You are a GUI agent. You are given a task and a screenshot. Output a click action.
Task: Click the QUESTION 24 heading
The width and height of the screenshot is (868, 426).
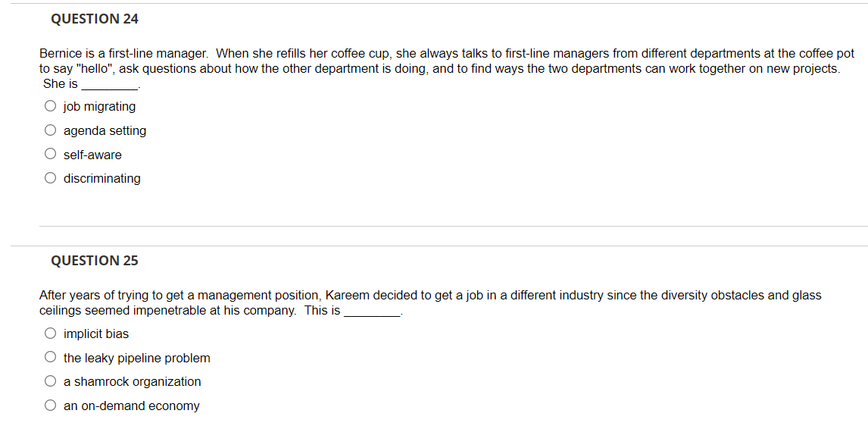click(95, 19)
